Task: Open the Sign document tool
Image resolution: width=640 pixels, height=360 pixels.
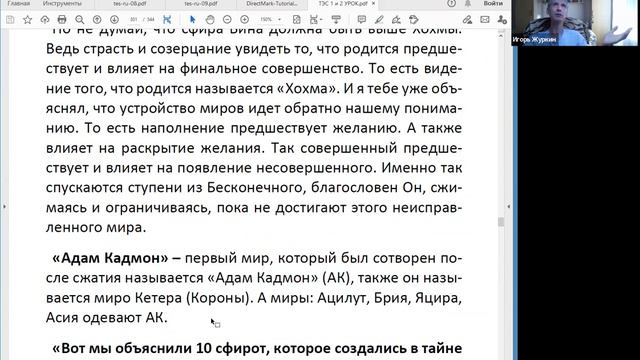Action: [x=396, y=20]
